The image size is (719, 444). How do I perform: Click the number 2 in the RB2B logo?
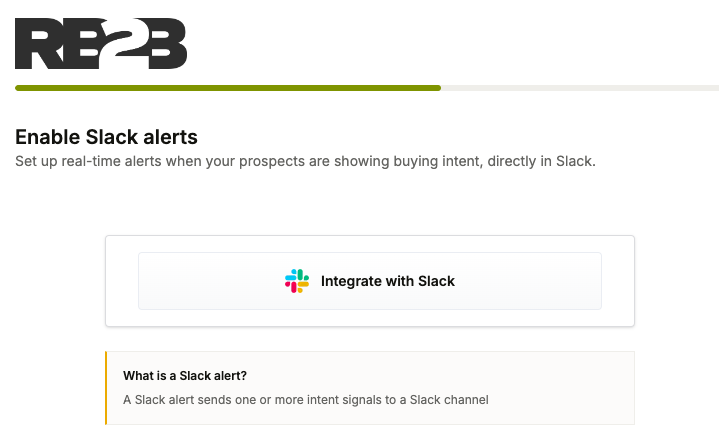119,40
